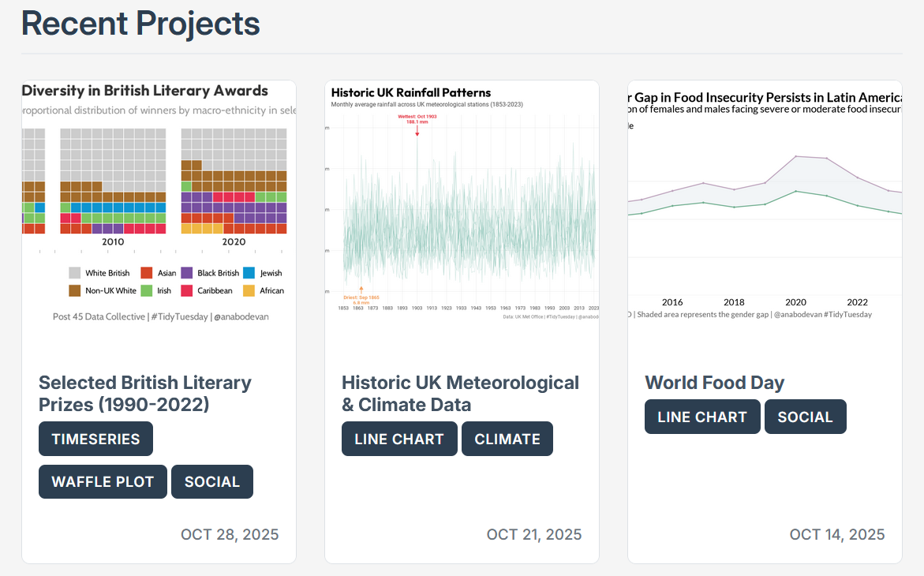Click the White British grey legend swatch

click(75, 273)
